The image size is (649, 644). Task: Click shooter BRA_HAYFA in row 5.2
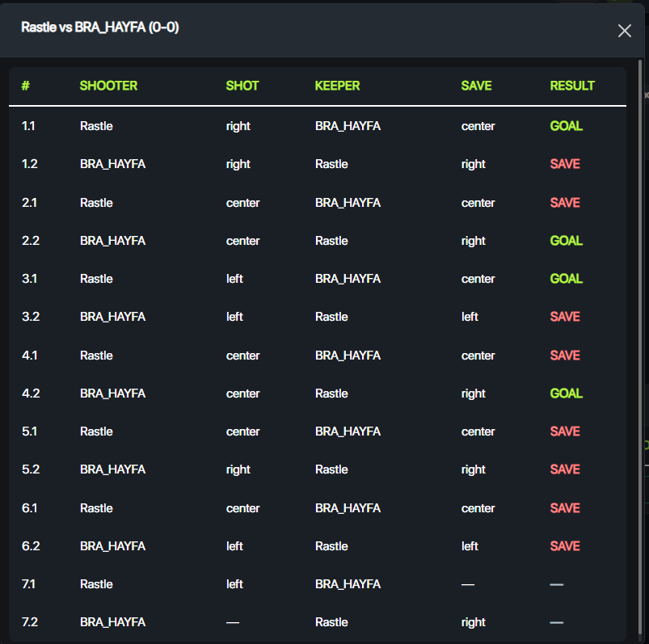point(112,469)
